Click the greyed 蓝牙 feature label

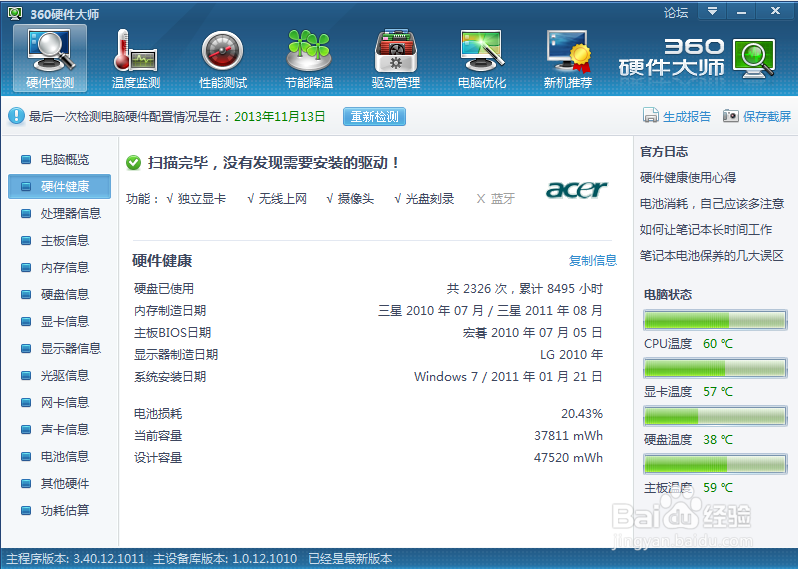click(x=503, y=198)
